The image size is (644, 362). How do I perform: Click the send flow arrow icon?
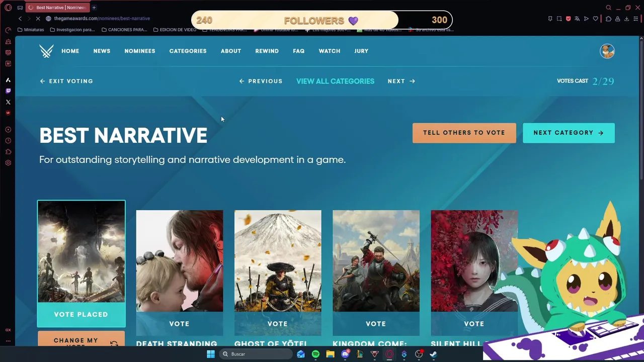[586, 19]
